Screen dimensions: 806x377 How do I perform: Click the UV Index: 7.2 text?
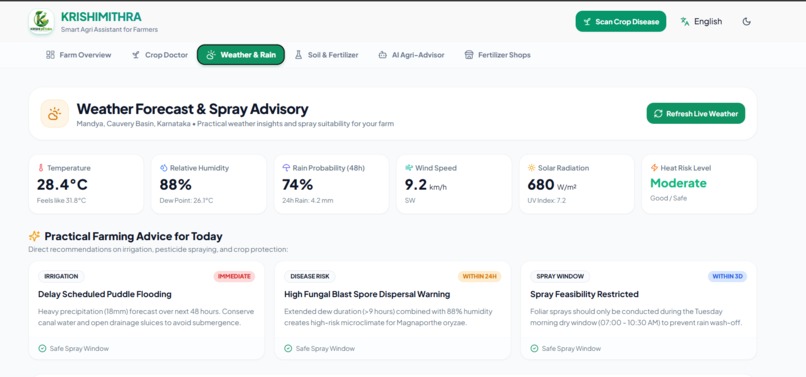coord(546,200)
